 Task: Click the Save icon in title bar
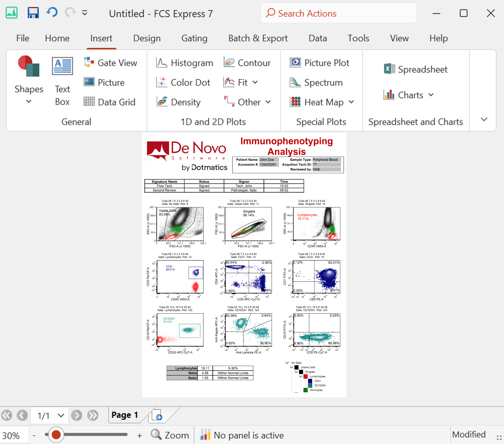click(x=33, y=13)
